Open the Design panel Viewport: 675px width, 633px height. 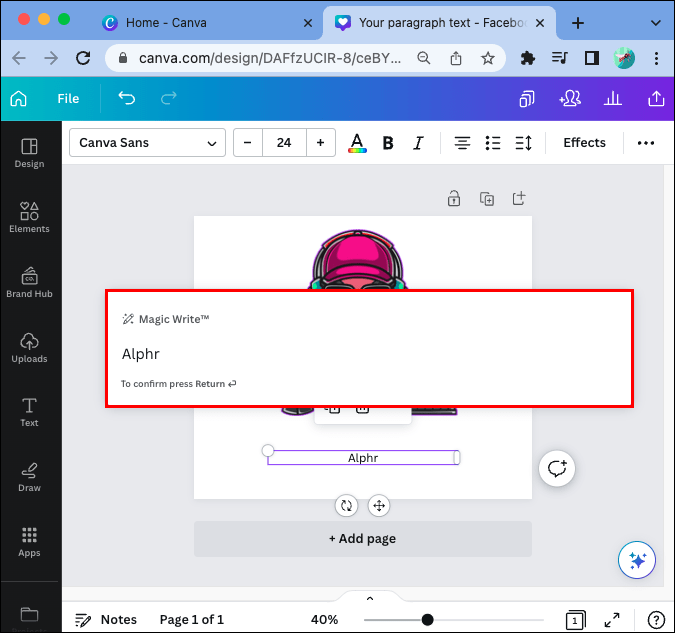29,153
